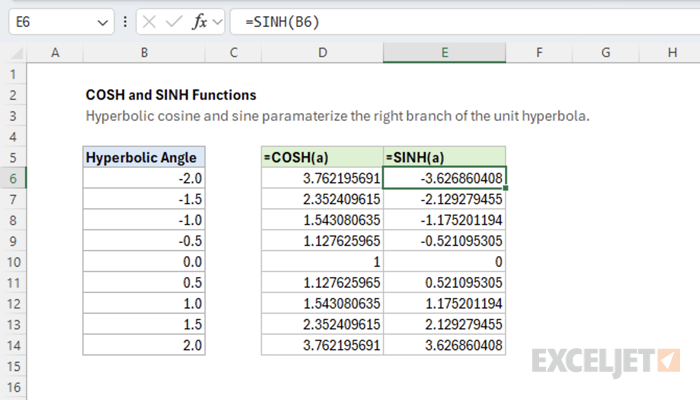Select the angle cell containing -1.0
The height and width of the screenshot is (400, 700).
(x=144, y=220)
